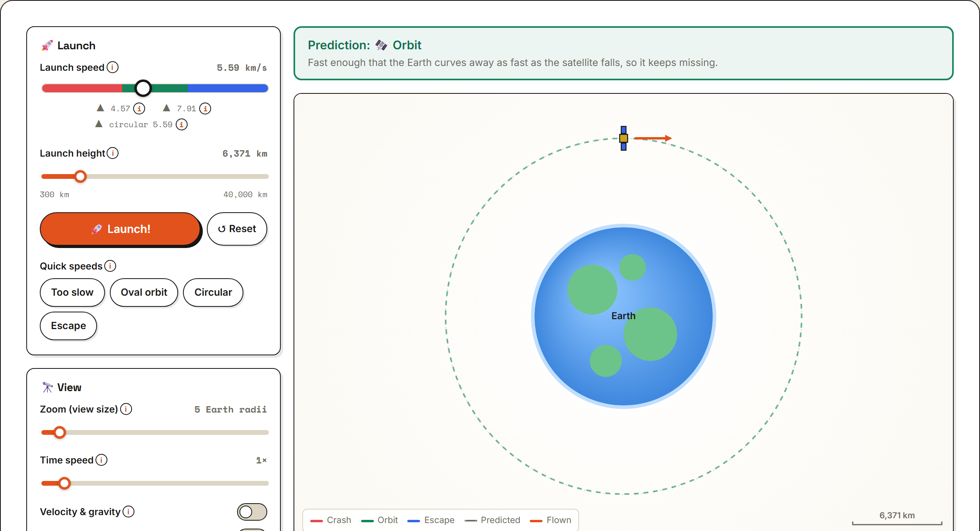Open the Launch height info icon

point(113,153)
